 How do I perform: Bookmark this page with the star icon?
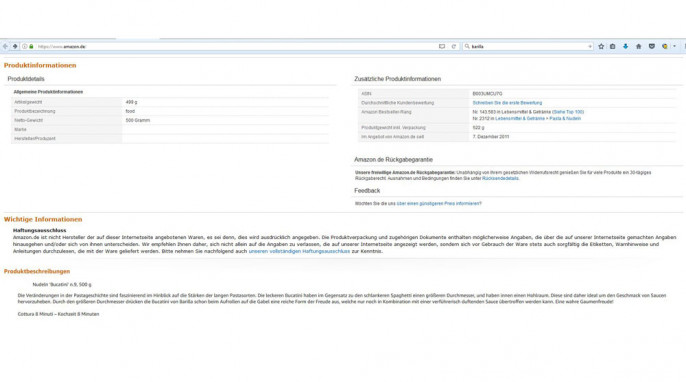click(x=601, y=46)
